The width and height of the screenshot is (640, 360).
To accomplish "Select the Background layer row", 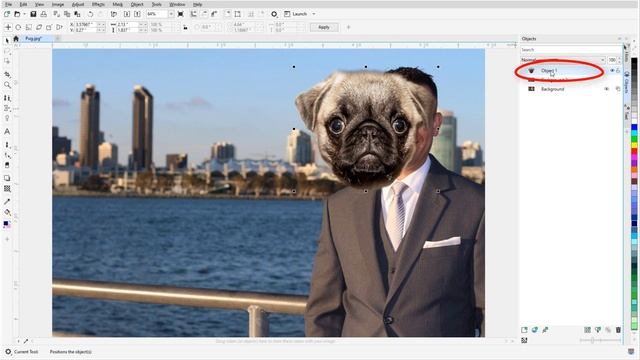I will (x=571, y=89).
